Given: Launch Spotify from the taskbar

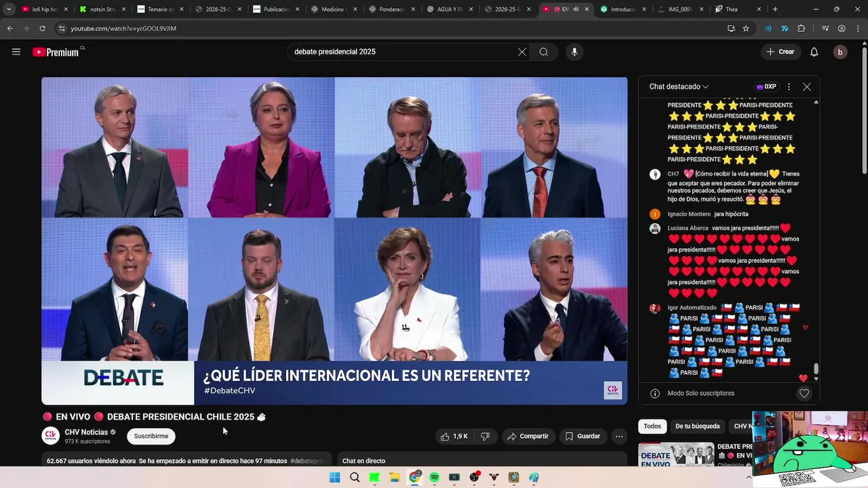Looking at the screenshot, I should click(435, 477).
